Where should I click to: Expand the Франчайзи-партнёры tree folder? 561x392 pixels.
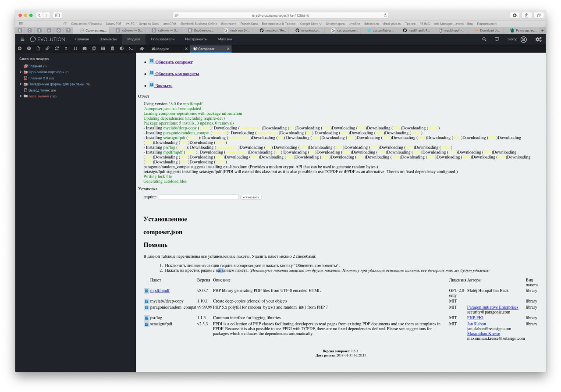21,72
